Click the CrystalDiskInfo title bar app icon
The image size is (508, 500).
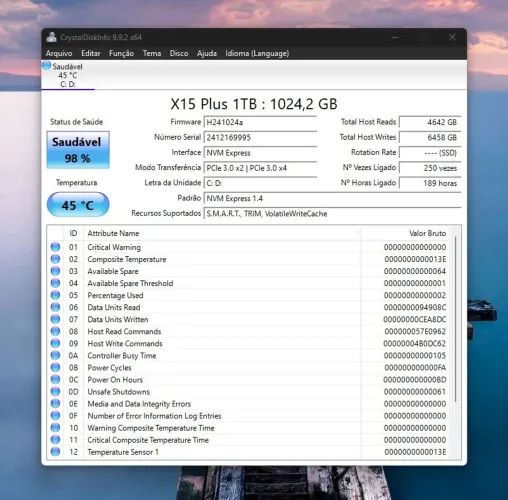tap(51, 37)
